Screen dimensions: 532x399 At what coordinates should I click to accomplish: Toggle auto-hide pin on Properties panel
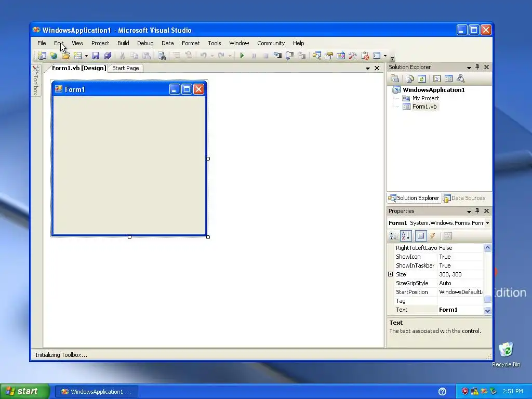(477, 211)
